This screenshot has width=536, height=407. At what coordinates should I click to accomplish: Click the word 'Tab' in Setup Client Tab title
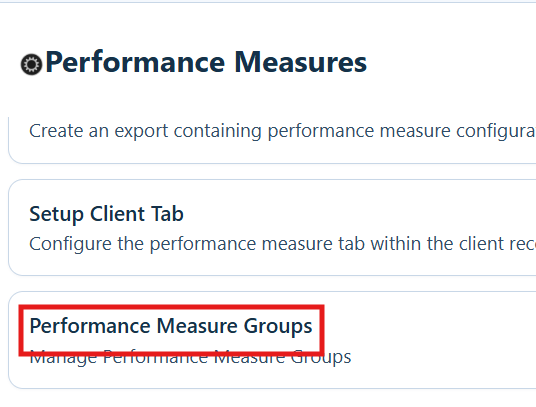click(x=167, y=214)
